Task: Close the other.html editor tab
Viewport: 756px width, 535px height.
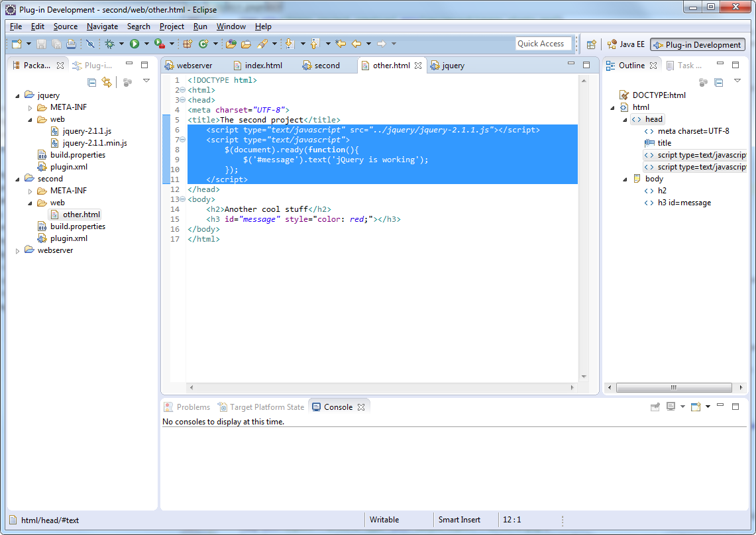Action: 418,66
